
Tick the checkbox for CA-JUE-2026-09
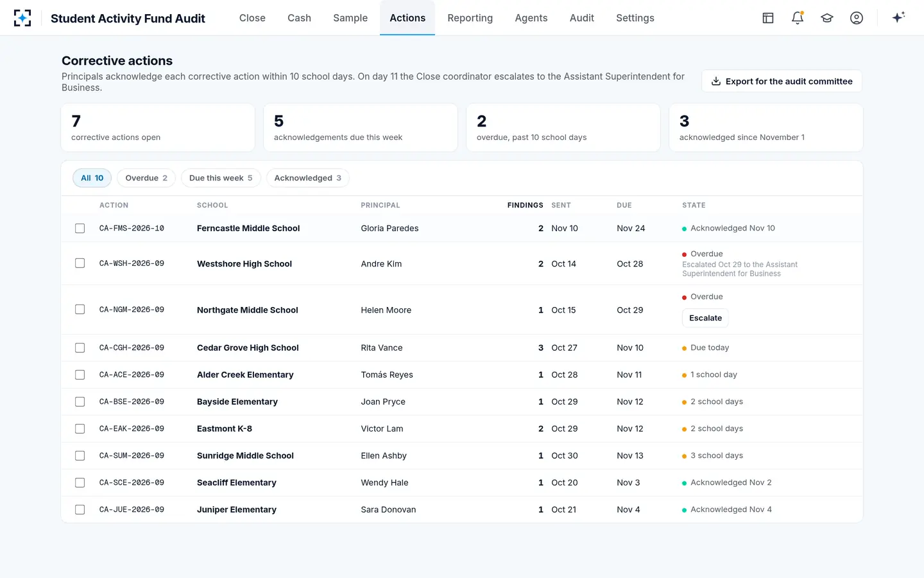tap(80, 510)
